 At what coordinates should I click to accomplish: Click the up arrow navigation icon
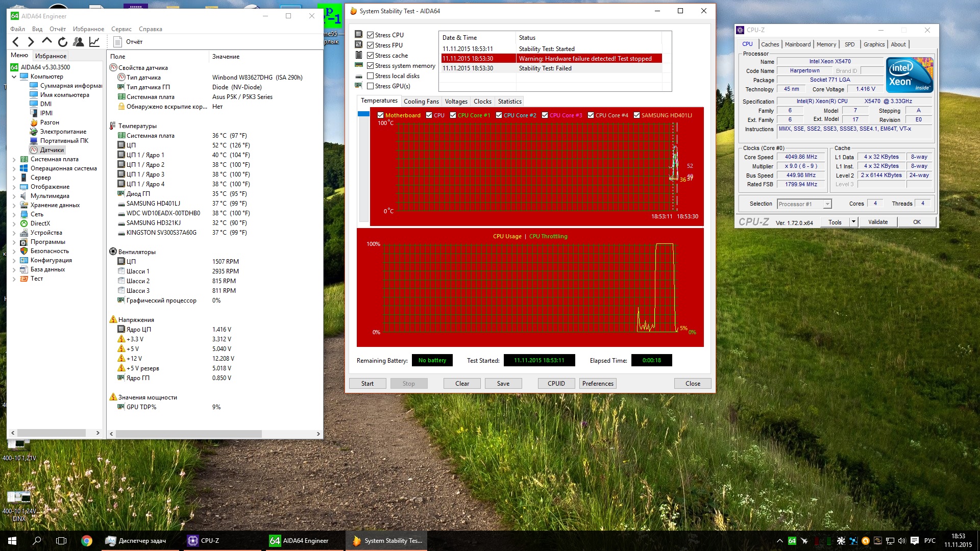(46, 41)
